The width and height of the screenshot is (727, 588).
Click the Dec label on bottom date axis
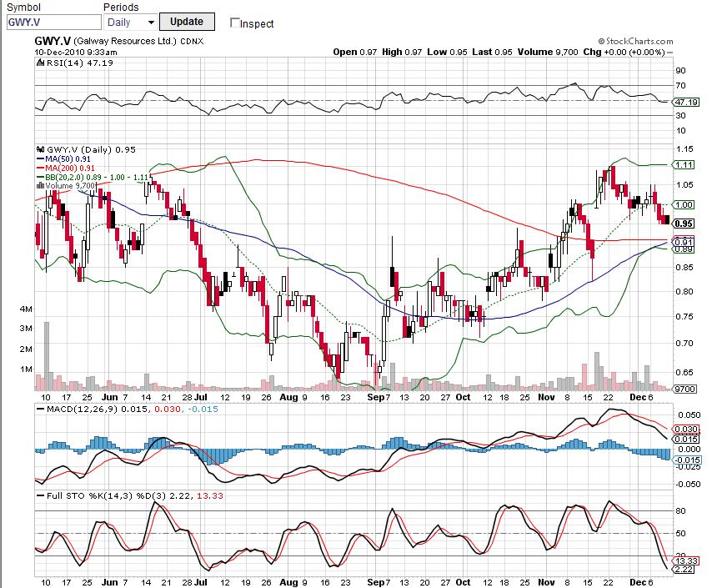(x=638, y=582)
